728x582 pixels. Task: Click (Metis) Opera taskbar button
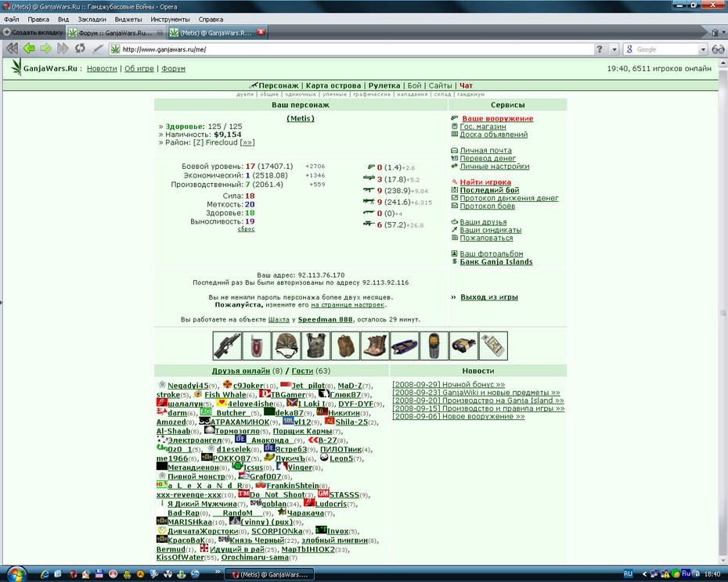pyautogui.click(x=270, y=575)
